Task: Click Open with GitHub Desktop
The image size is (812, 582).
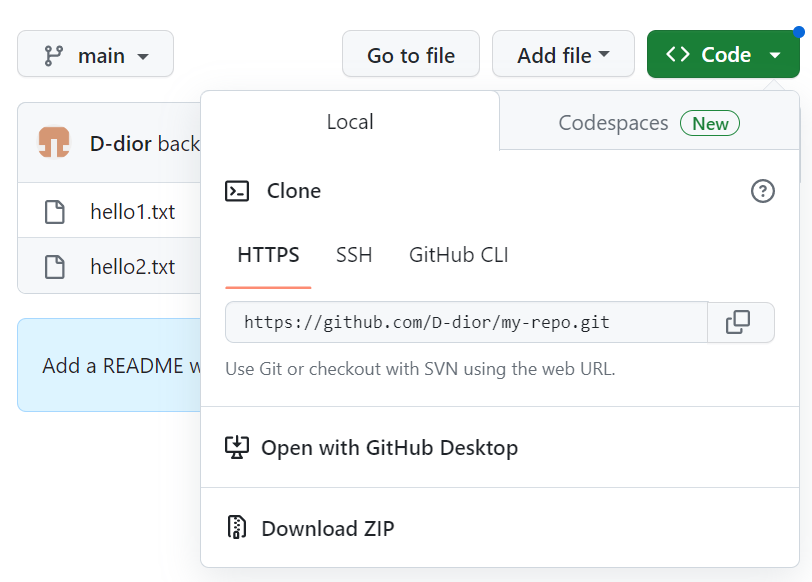Action: point(500,447)
